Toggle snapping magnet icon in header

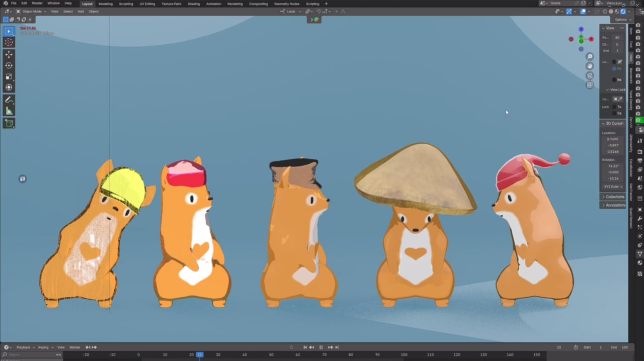(318, 11)
